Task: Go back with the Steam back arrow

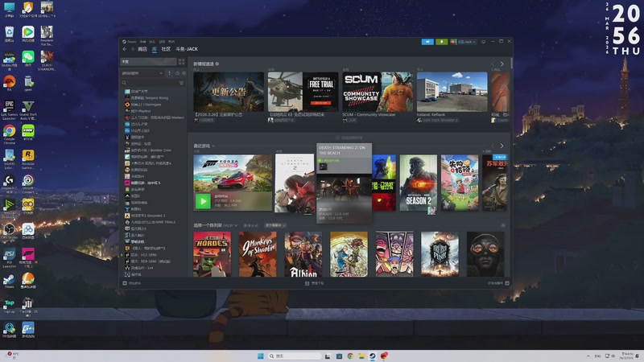Action: click(125, 49)
